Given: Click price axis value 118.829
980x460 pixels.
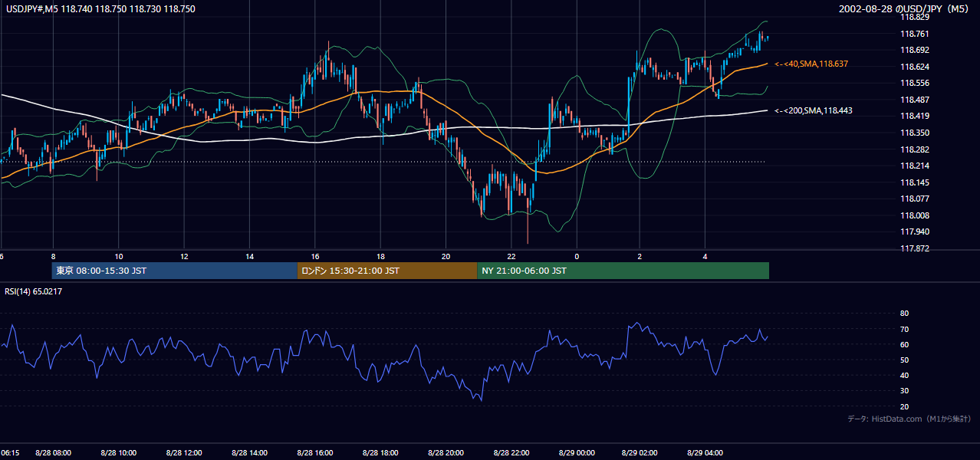Looking at the screenshot, I should tap(916, 17).
